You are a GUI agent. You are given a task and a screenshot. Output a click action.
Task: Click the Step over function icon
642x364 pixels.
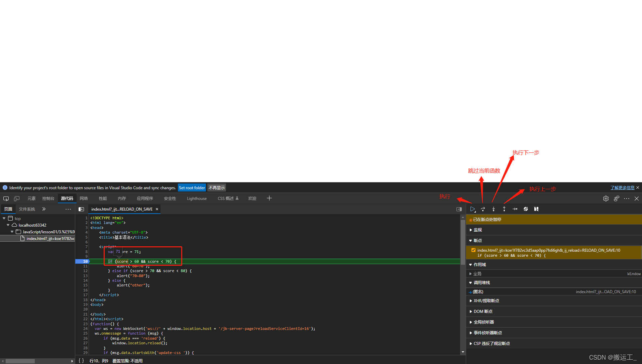click(483, 209)
